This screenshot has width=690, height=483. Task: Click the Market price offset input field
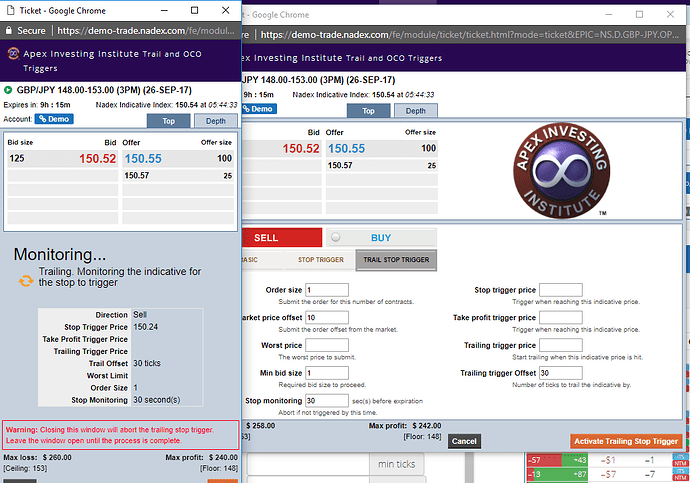327,318
